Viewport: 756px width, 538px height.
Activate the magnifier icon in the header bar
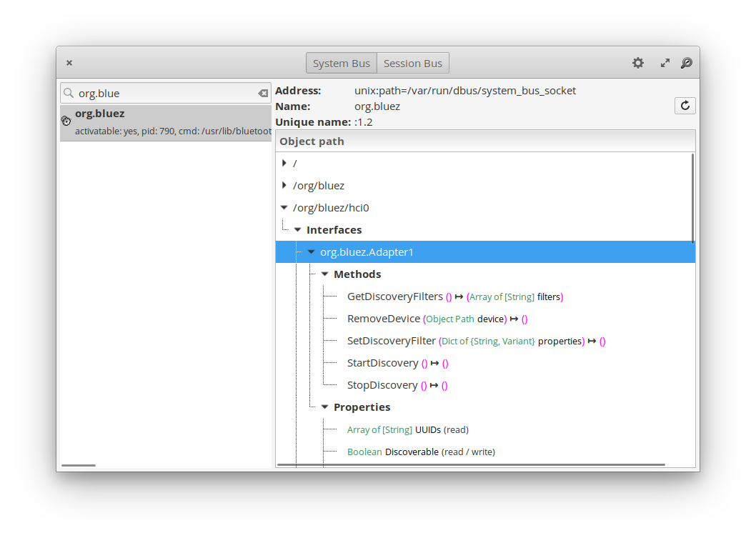point(687,63)
